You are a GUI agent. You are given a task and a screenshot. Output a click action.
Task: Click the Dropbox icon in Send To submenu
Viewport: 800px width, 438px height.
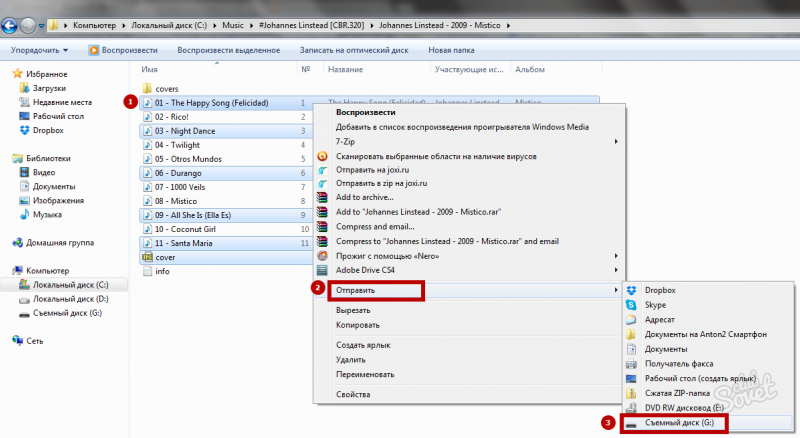631,290
